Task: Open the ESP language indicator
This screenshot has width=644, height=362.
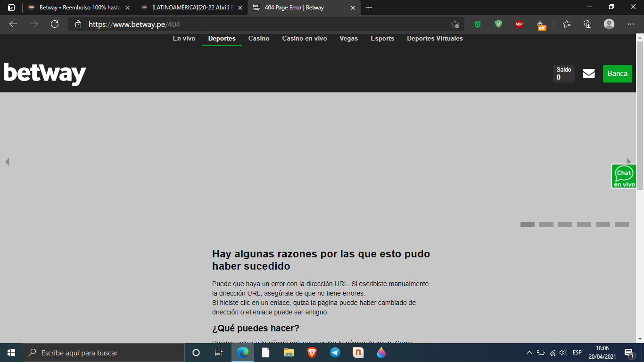Action: [x=577, y=353]
